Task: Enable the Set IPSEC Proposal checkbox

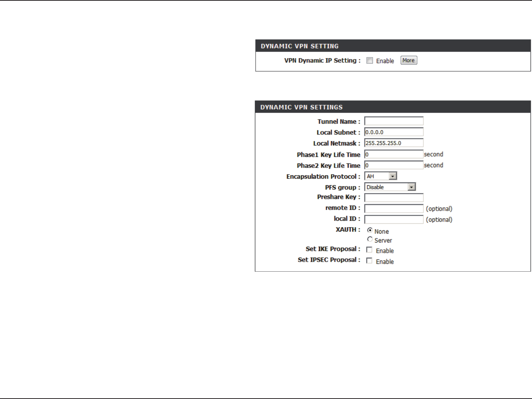Action: coord(369,261)
